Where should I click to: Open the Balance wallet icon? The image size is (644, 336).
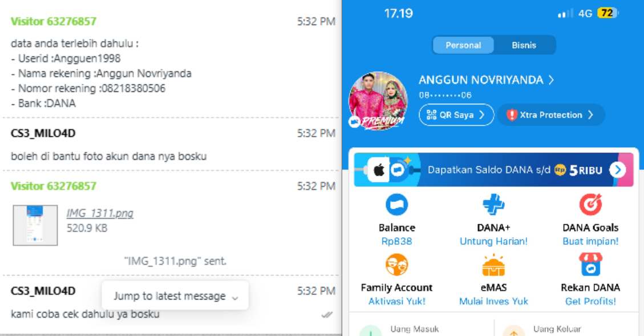[x=397, y=205]
